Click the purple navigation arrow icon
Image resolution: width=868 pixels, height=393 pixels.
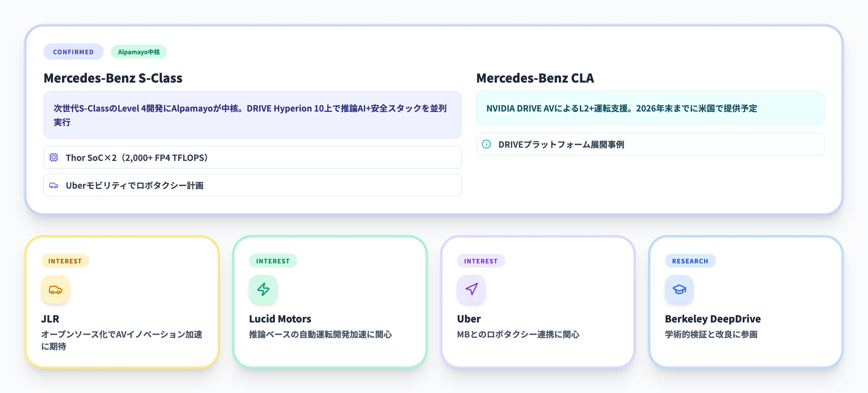(x=471, y=290)
